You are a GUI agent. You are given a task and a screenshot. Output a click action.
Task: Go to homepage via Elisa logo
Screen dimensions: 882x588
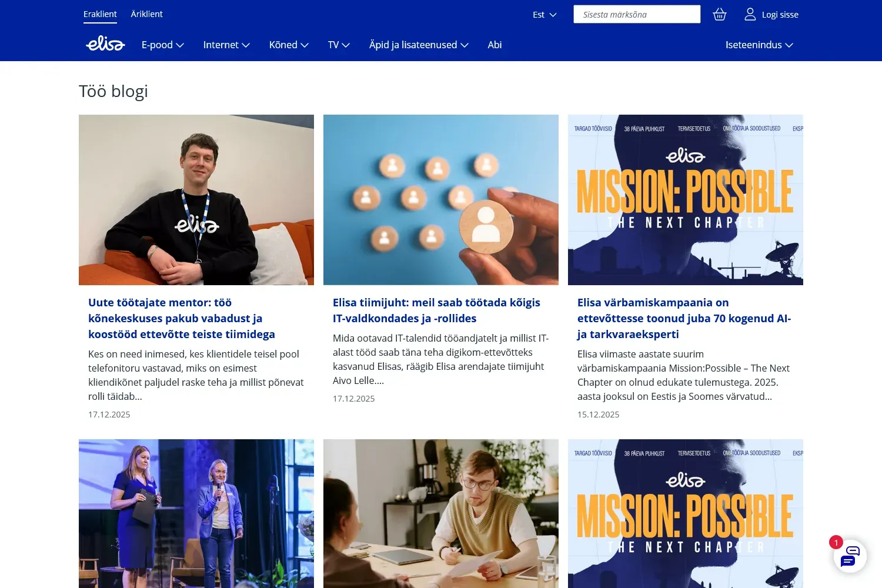coord(105,44)
